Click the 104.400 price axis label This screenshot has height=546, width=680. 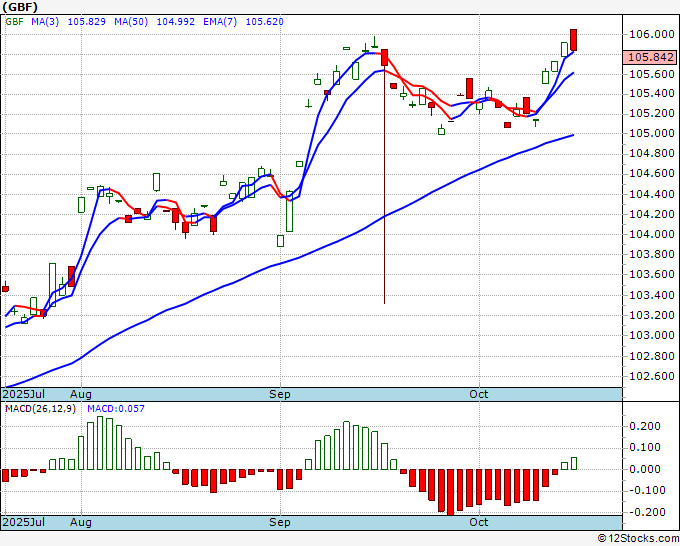pyautogui.click(x=652, y=194)
